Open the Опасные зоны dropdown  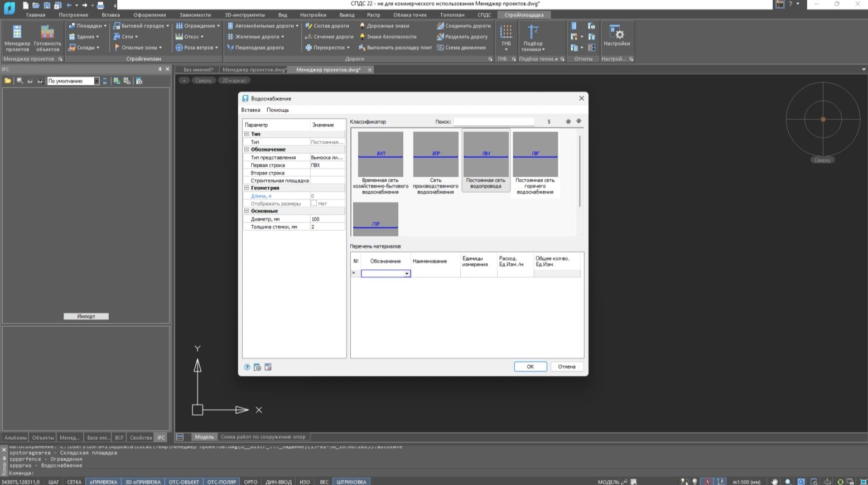(138, 47)
